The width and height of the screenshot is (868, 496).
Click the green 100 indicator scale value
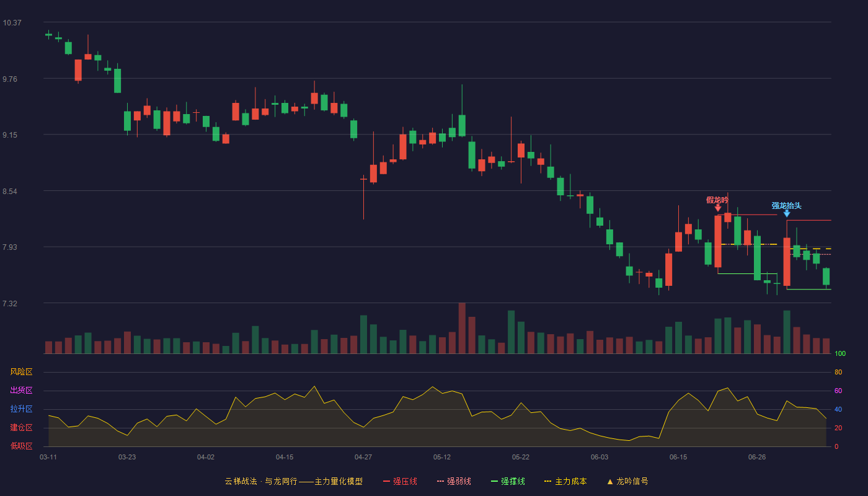[840, 354]
